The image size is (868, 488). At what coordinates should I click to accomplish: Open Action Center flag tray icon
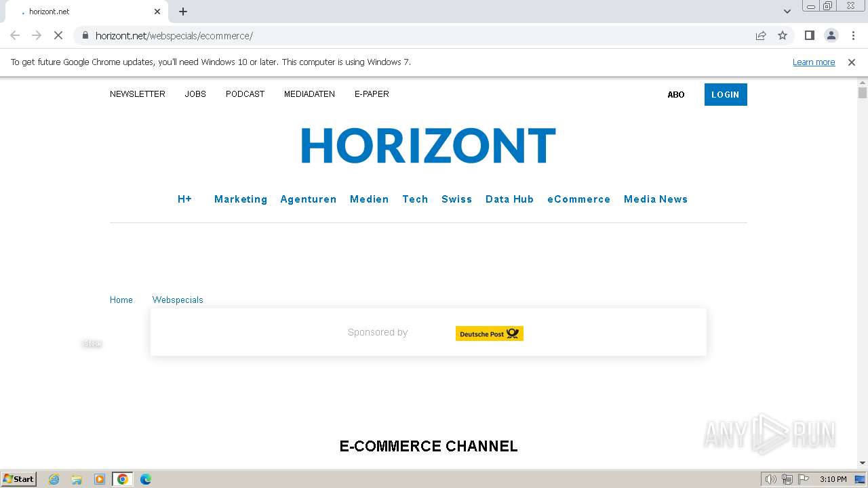(x=804, y=479)
